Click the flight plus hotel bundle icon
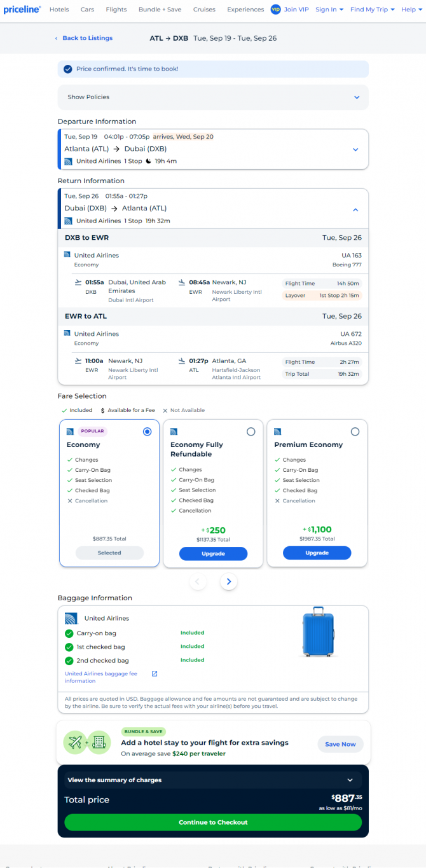 [87, 741]
